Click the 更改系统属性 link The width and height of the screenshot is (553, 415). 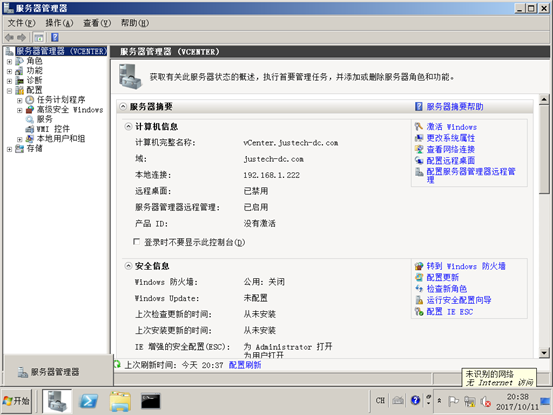451,138
